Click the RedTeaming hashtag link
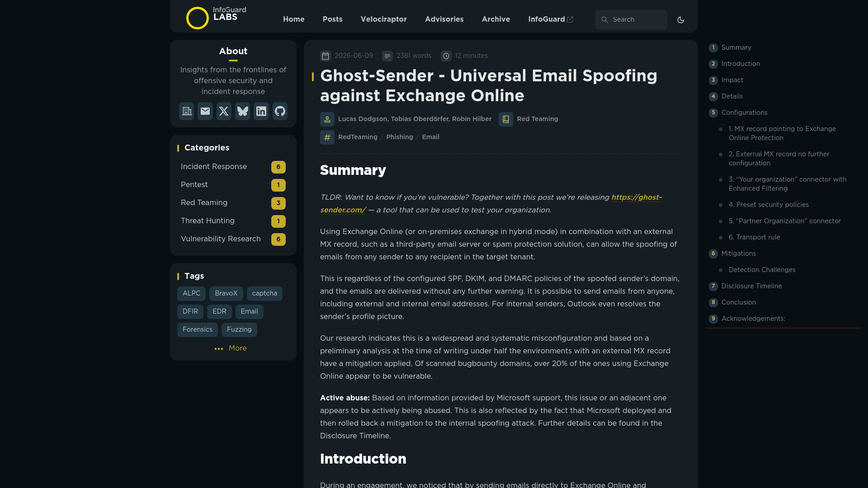The height and width of the screenshot is (488, 868). point(358,137)
